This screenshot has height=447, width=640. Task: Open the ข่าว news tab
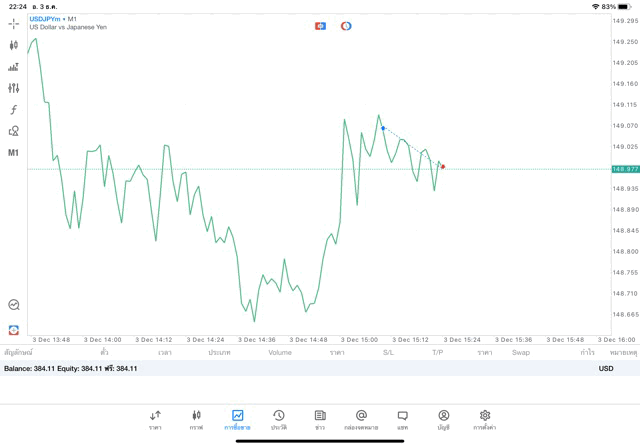320,420
